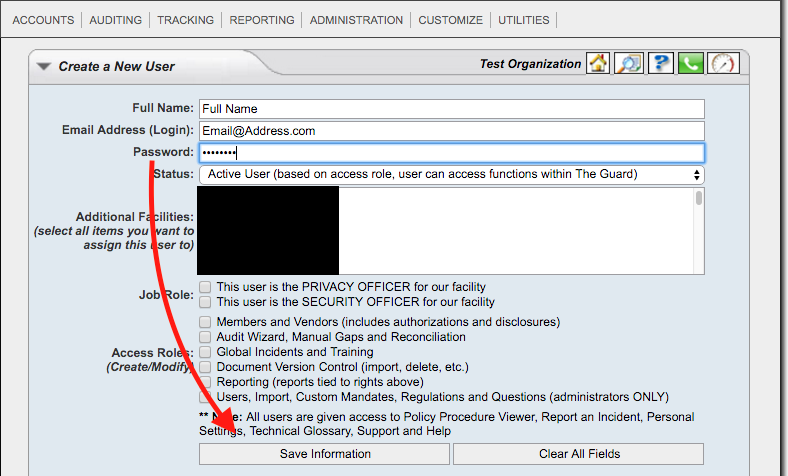This screenshot has height=476, width=788.
Task: Open the AUDITING menu
Action: [x=116, y=20]
